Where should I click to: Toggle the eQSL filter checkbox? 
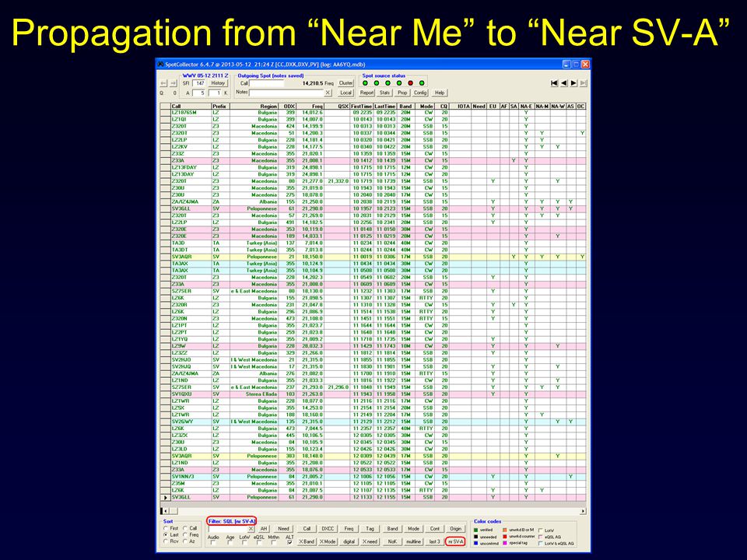tap(259, 542)
